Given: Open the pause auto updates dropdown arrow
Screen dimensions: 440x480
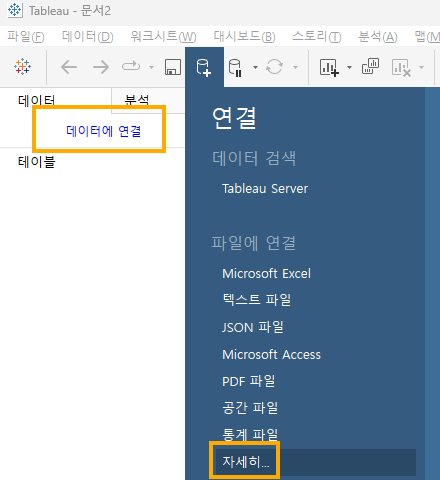Looking at the screenshot, I should (255, 67).
